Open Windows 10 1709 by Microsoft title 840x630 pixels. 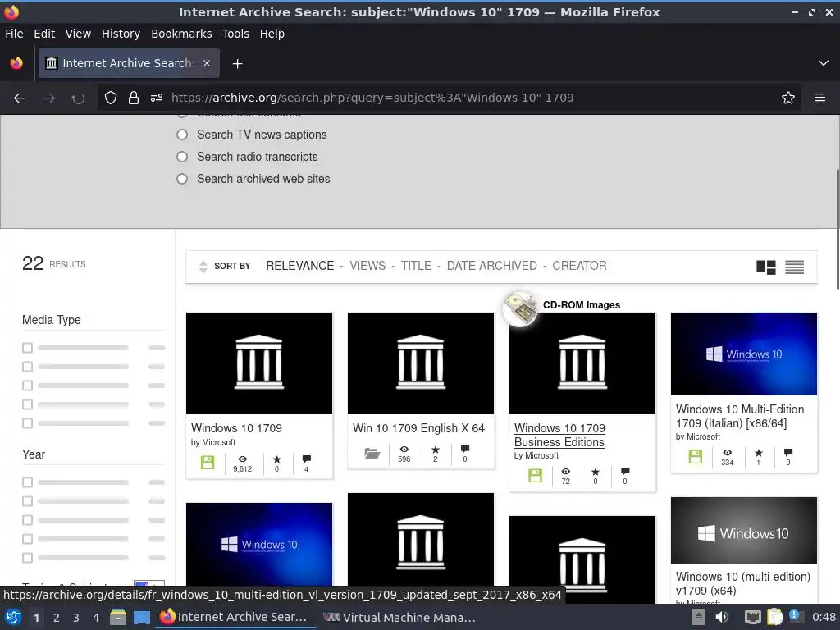coord(236,428)
